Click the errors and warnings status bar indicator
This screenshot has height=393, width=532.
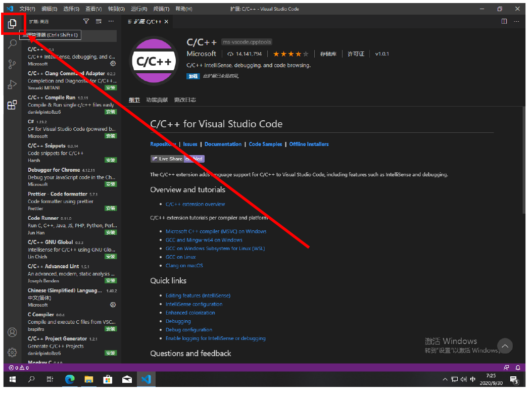[x=19, y=368]
